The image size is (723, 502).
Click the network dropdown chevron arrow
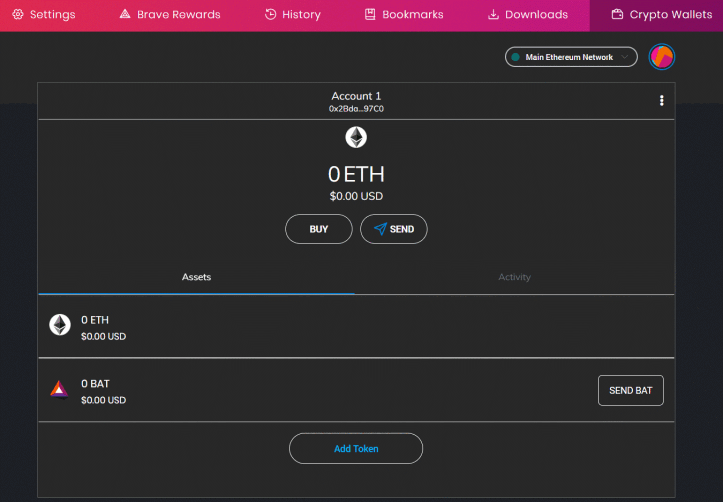[x=624, y=57]
